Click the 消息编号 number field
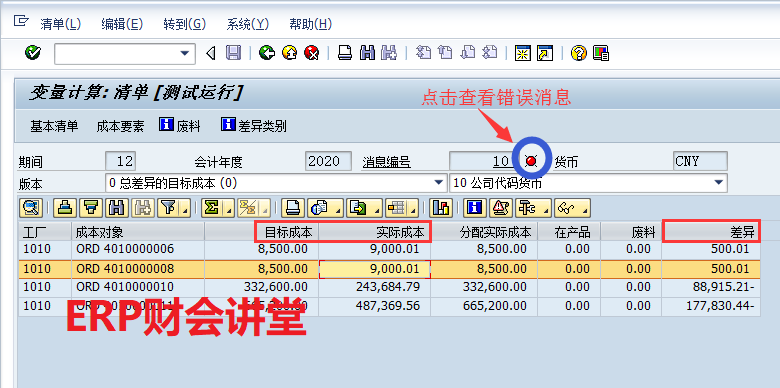Image resolution: width=780 pixels, height=388 pixels. [483, 161]
